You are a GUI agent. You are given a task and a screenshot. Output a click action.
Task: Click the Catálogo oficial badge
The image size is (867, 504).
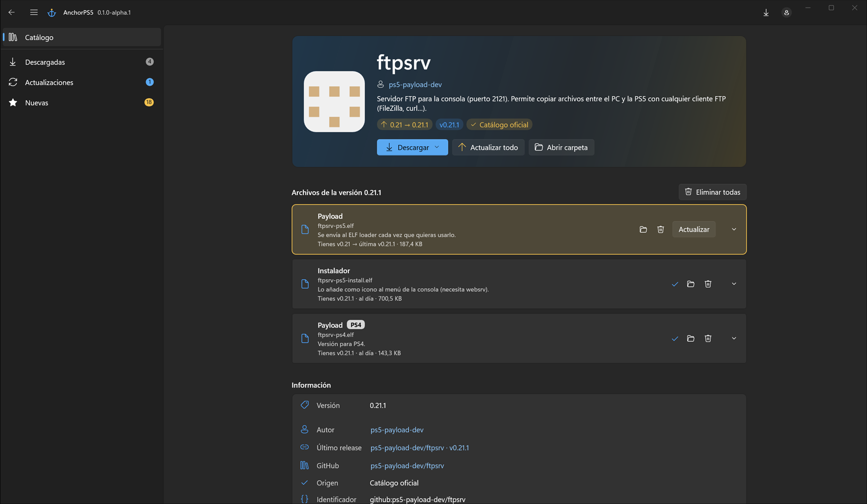click(499, 124)
